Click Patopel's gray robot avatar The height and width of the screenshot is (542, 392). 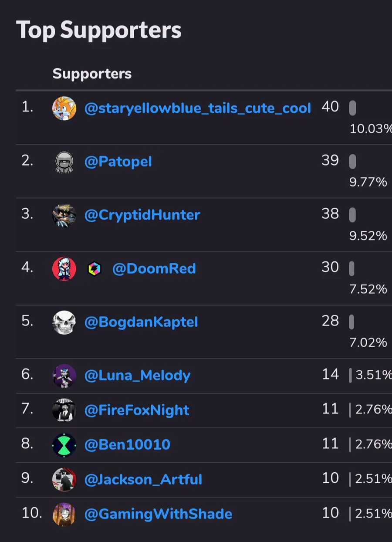pos(64,163)
